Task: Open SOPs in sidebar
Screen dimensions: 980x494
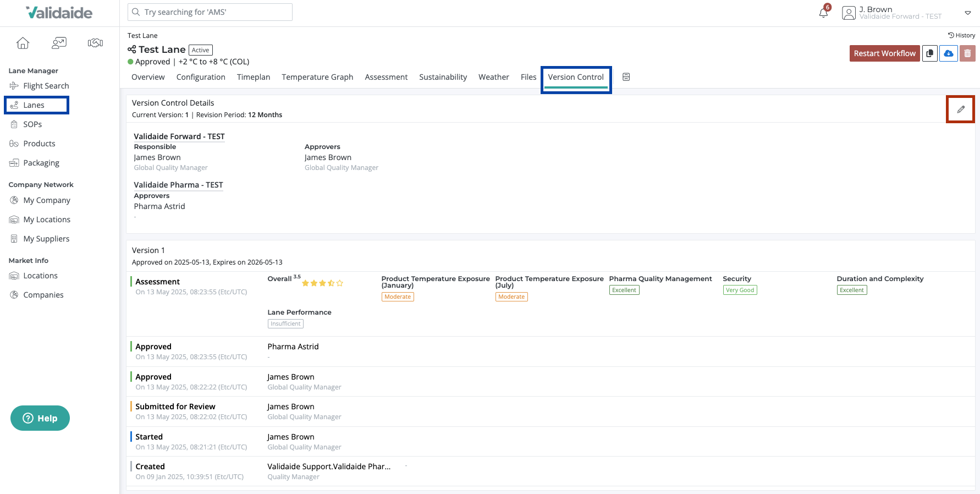Action: (x=32, y=124)
